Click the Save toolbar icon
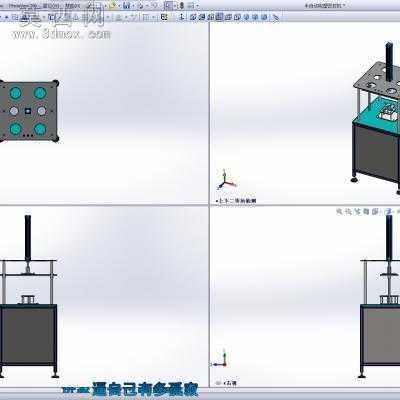The image size is (400, 400). click(126, 6)
